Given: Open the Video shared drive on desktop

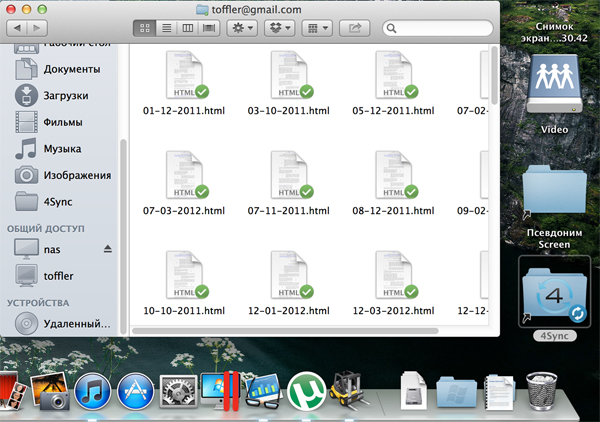Looking at the screenshot, I should [x=553, y=85].
